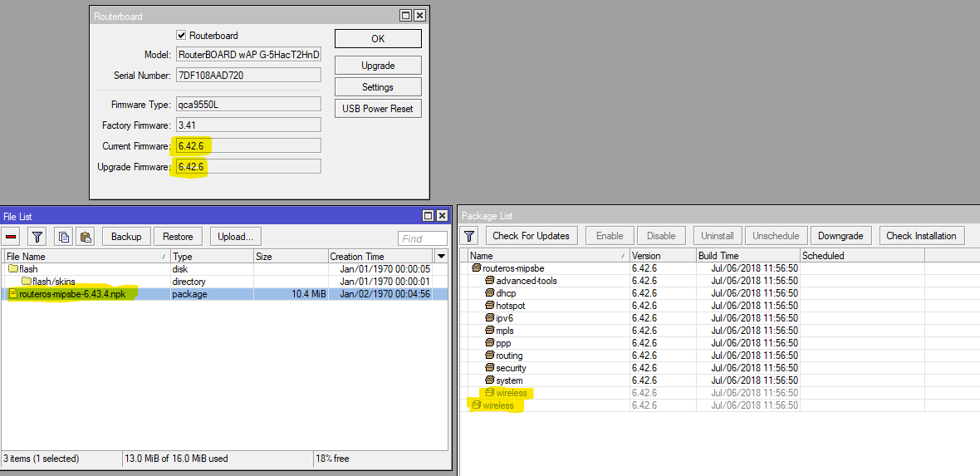Screen dimensions: 980x476
Task: Click the hotspot package icon
Action: (490, 306)
